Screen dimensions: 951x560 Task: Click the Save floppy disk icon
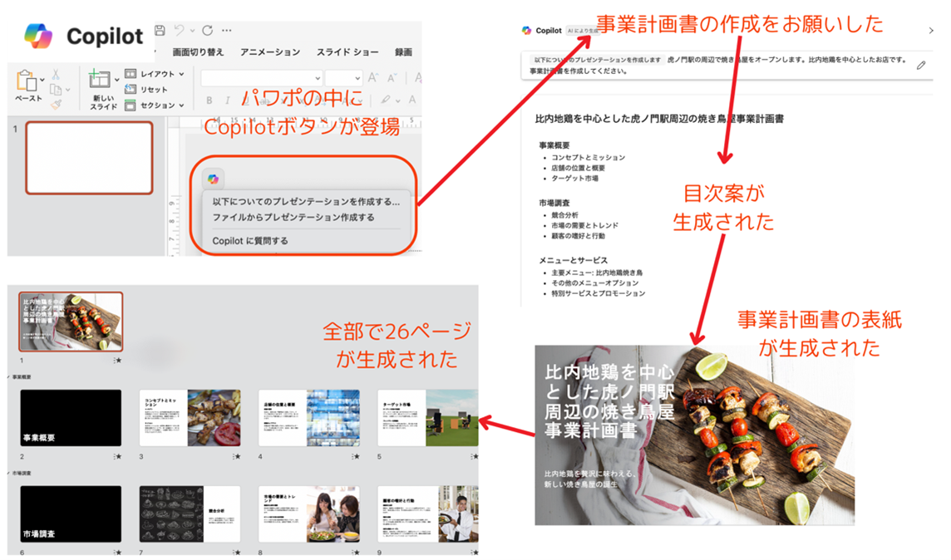[x=160, y=31]
